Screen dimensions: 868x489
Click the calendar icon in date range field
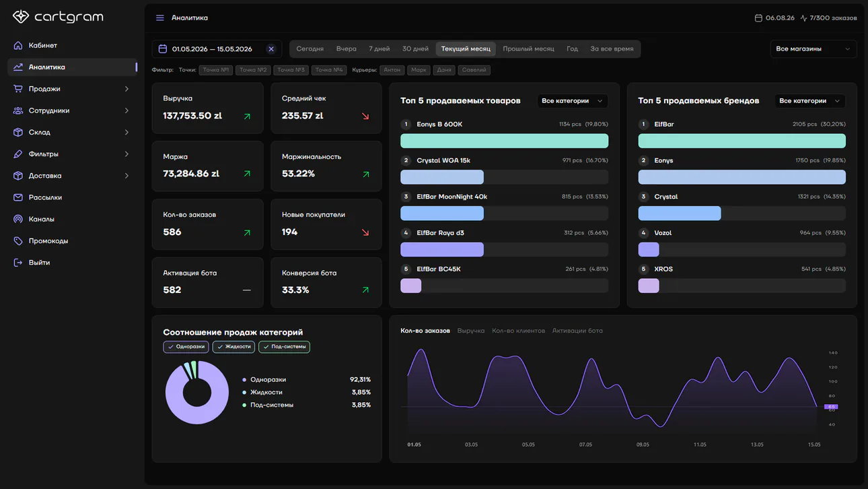pos(163,49)
